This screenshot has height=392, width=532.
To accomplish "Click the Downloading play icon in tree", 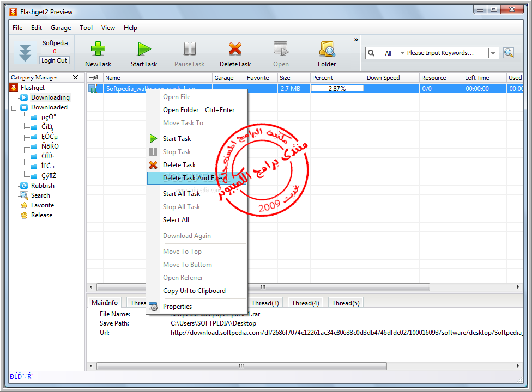I will pyautogui.click(x=24, y=97).
